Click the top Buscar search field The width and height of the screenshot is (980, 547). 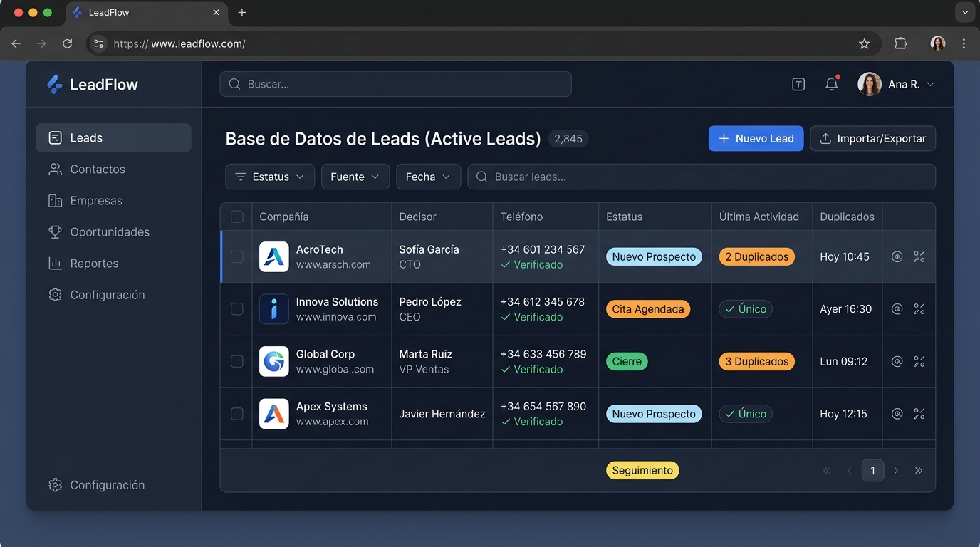click(395, 84)
